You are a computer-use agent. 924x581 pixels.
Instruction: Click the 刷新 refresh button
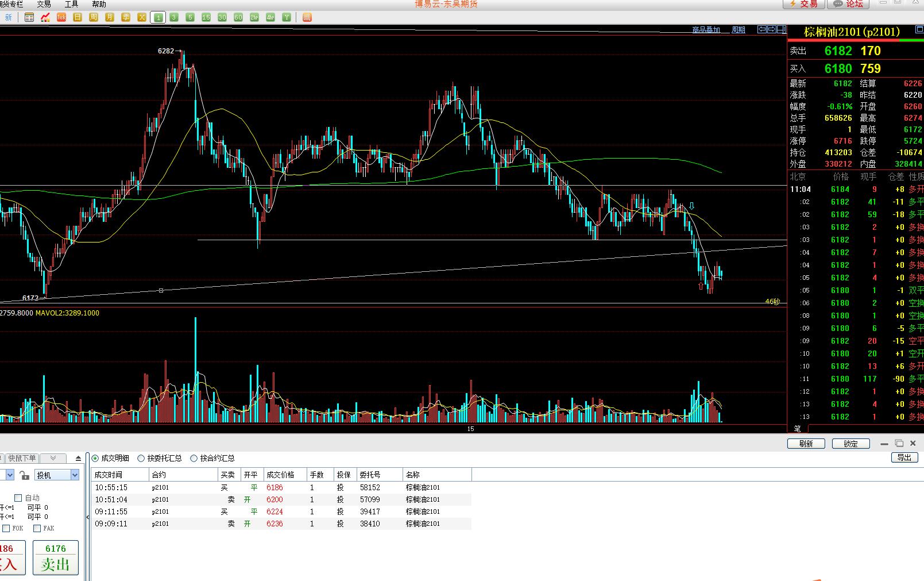[x=806, y=444]
